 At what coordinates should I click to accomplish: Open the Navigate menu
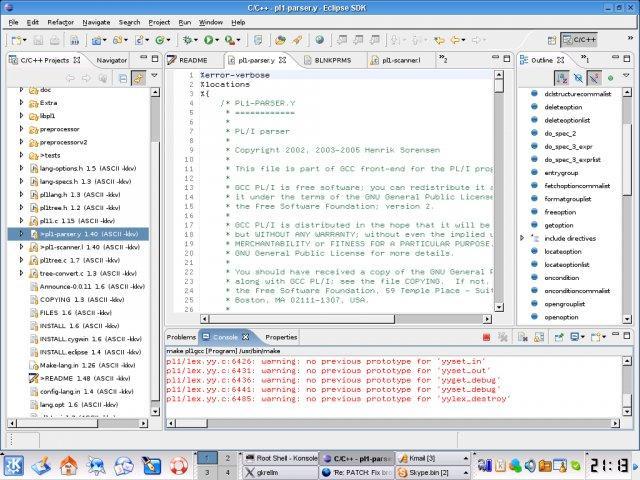[96, 22]
